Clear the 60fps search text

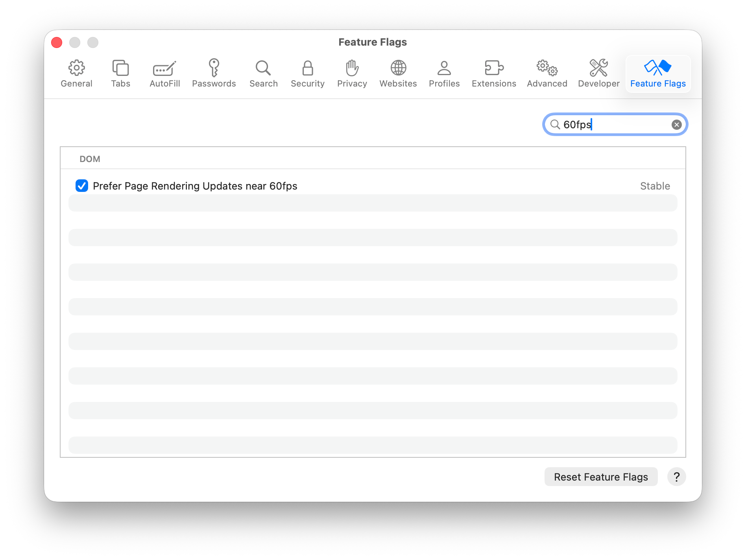tap(676, 125)
